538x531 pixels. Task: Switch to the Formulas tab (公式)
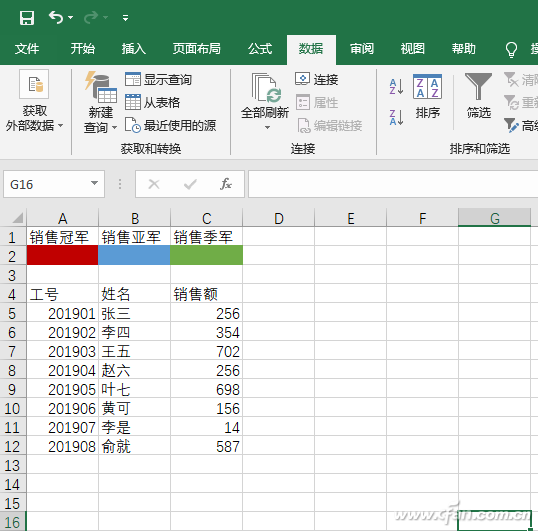(x=260, y=49)
